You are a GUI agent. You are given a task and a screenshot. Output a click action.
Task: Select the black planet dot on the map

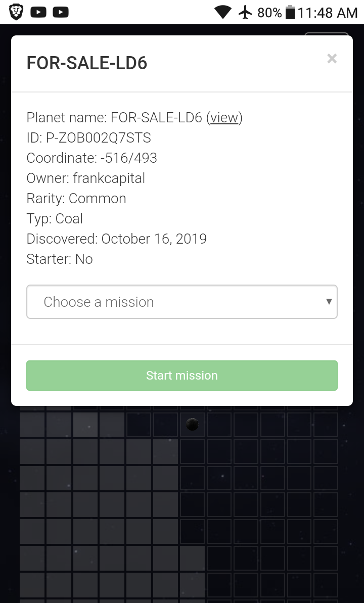(x=192, y=424)
